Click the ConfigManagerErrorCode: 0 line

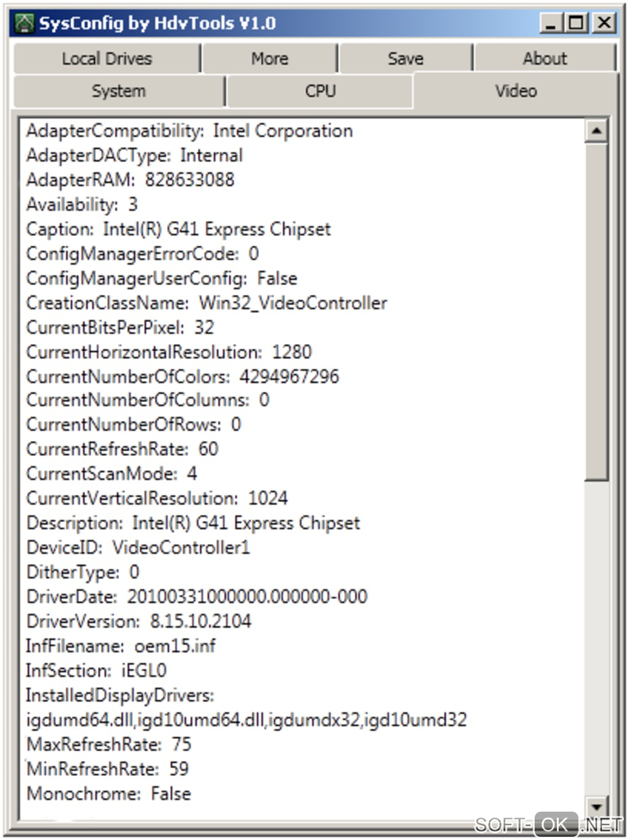[142, 254]
